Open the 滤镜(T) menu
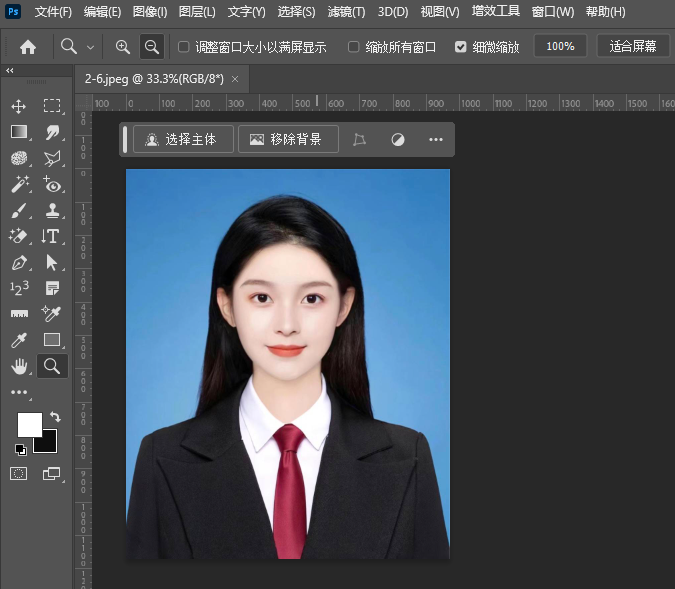This screenshot has width=675, height=589. pyautogui.click(x=347, y=12)
